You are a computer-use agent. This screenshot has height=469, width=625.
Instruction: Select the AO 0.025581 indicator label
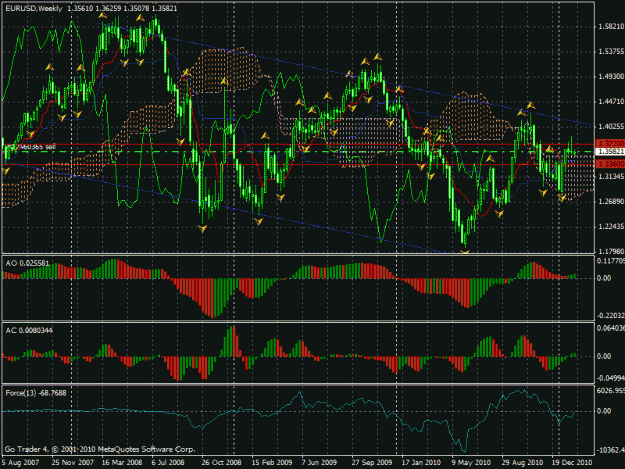[x=28, y=263]
